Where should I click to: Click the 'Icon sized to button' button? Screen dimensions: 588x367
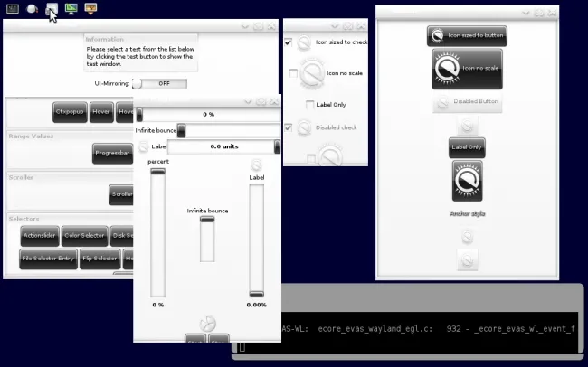[468, 35]
